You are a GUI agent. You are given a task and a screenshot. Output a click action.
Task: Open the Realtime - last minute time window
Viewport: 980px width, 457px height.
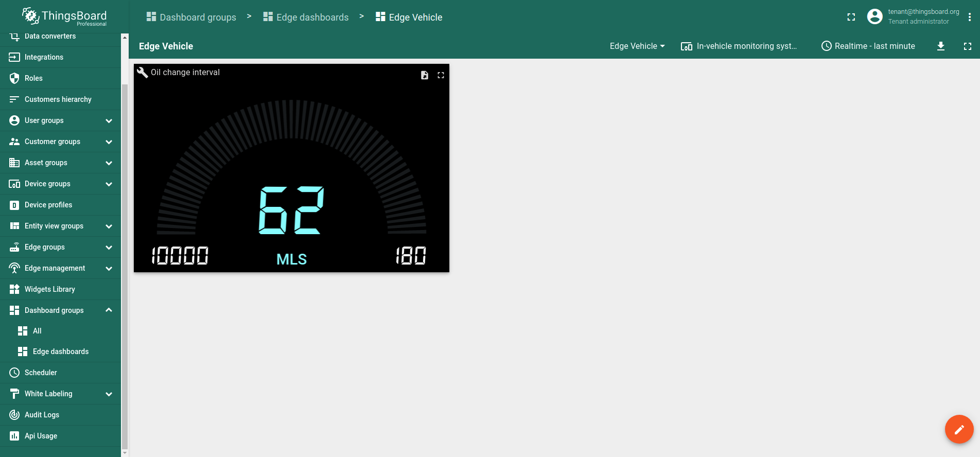868,46
